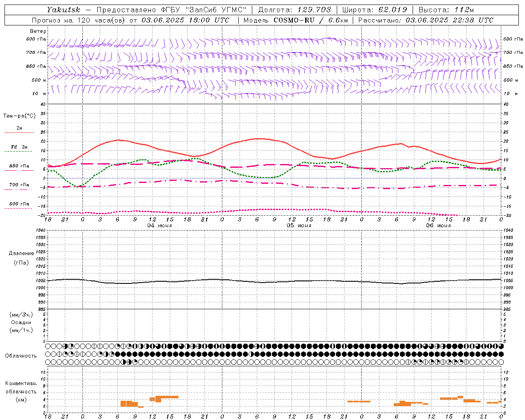Click the 'Высота: 112м' elevation value

click(446, 9)
